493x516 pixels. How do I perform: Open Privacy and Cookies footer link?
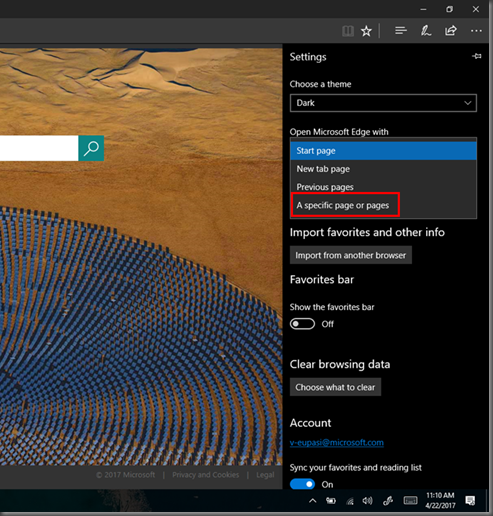[206, 475]
